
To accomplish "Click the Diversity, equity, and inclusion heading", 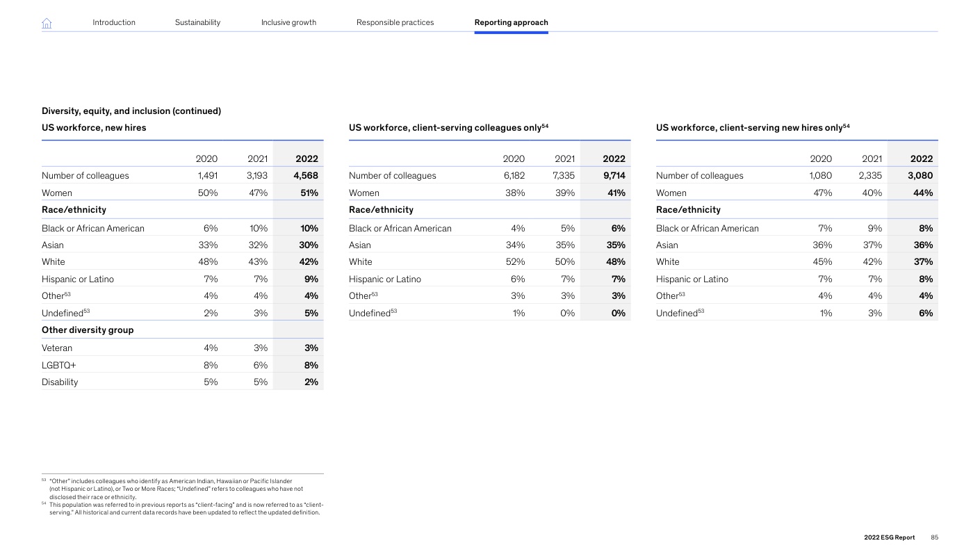I will pos(131,111).
